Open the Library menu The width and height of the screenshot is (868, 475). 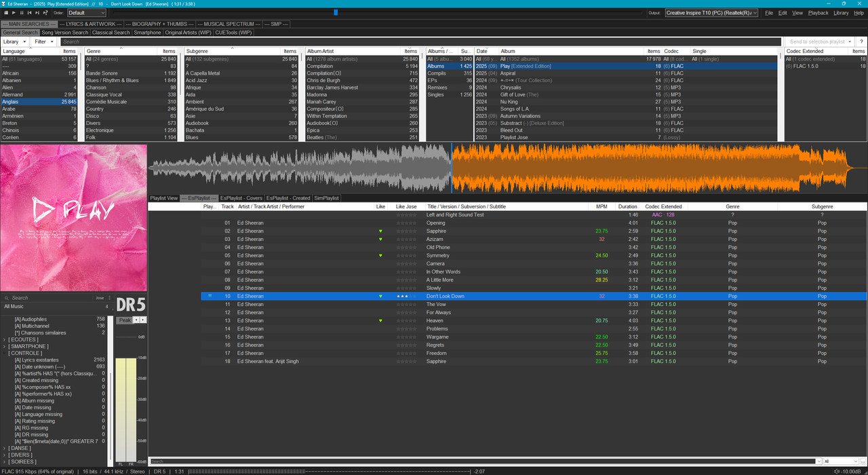click(841, 13)
